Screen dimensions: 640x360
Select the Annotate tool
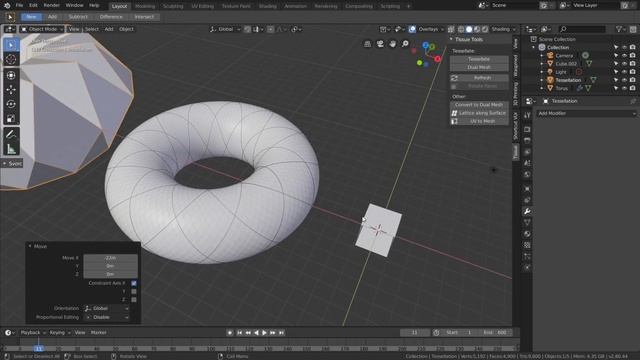[11, 134]
